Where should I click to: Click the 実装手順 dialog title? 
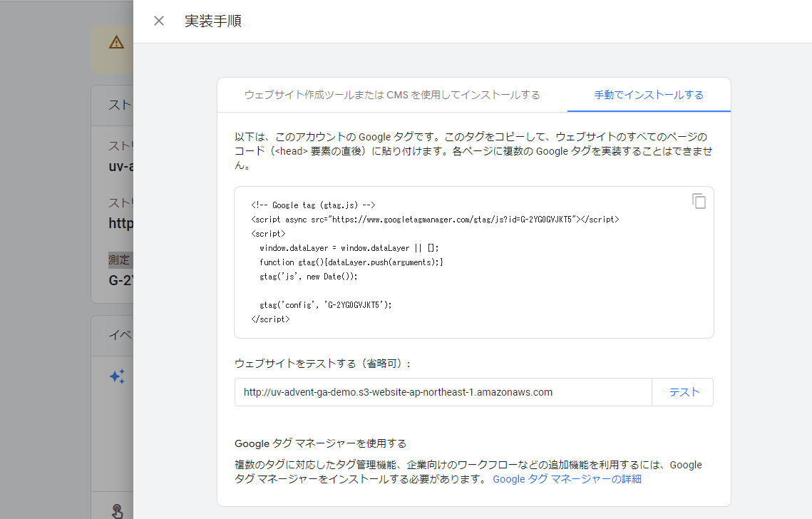click(x=212, y=21)
